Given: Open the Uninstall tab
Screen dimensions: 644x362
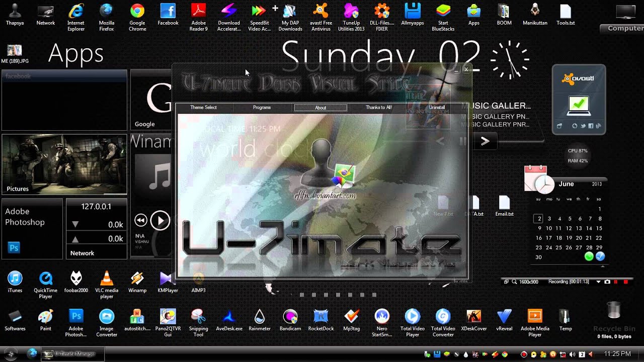Looking at the screenshot, I should [437, 108].
